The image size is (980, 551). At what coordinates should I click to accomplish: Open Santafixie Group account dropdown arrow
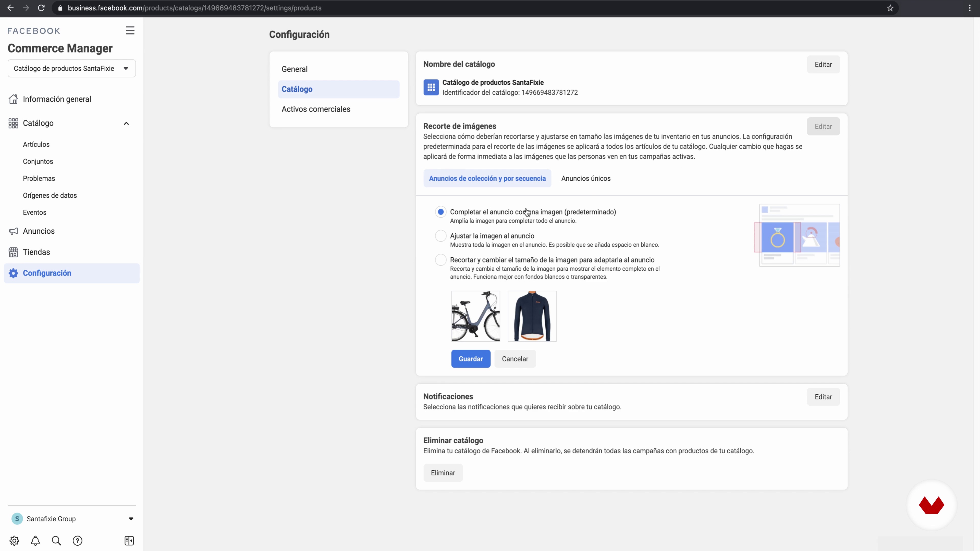(131, 519)
